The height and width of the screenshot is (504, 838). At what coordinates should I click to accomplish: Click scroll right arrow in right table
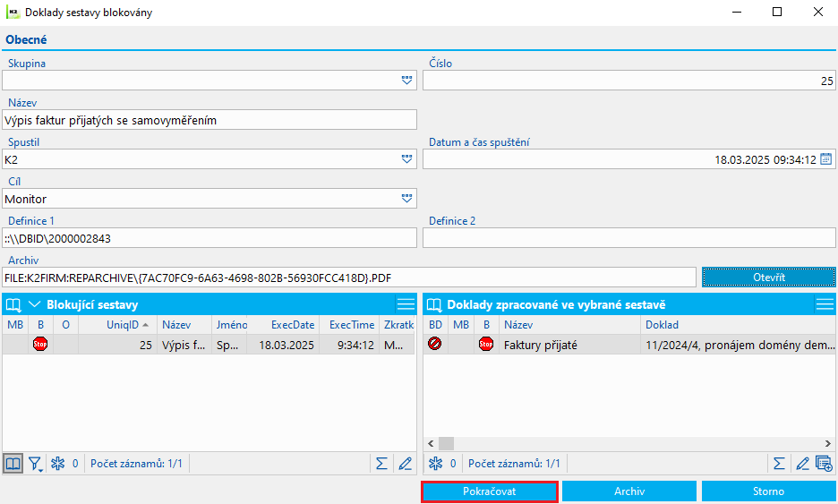(828, 444)
